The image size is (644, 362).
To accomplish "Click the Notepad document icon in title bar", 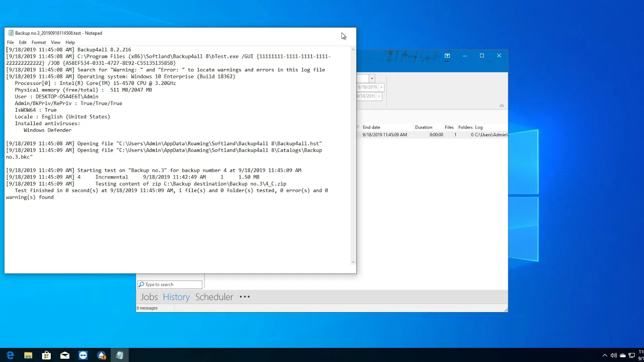I will pyautogui.click(x=11, y=33).
